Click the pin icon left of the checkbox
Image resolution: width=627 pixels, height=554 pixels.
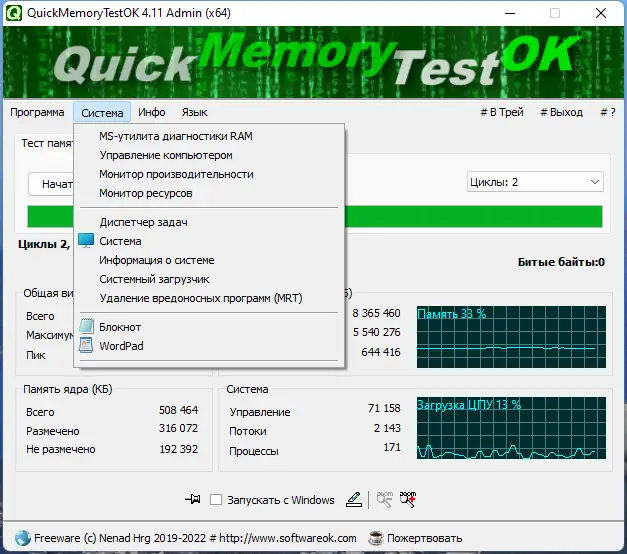193,499
